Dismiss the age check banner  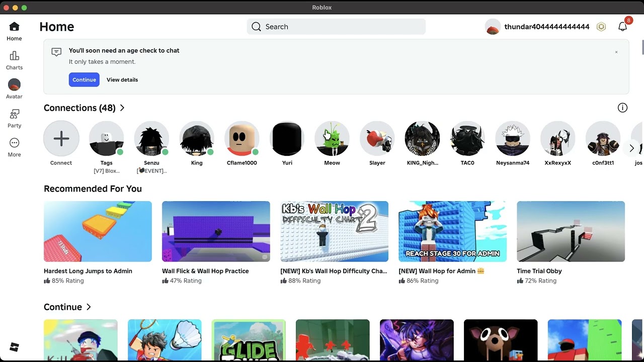[616, 52]
